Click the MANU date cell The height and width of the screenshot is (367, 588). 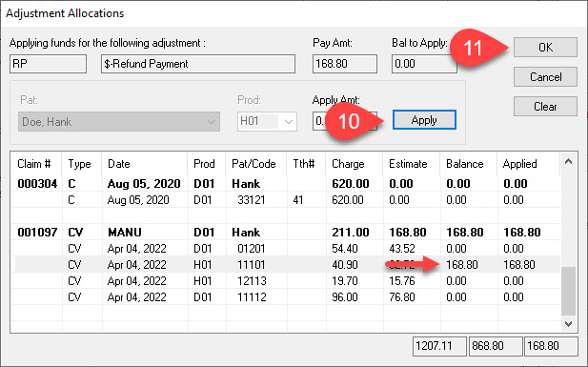click(x=125, y=233)
